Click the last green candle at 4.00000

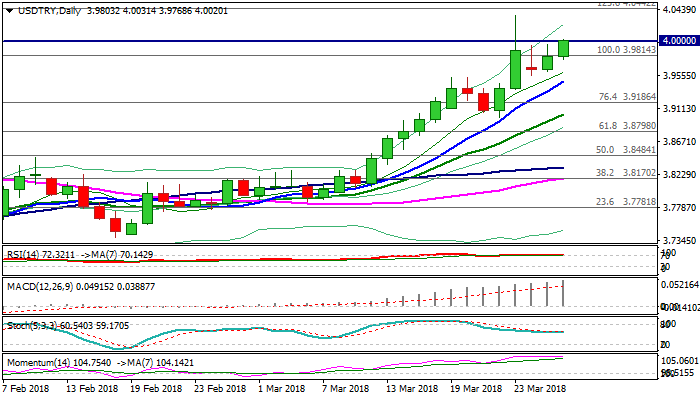coord(563,49)
